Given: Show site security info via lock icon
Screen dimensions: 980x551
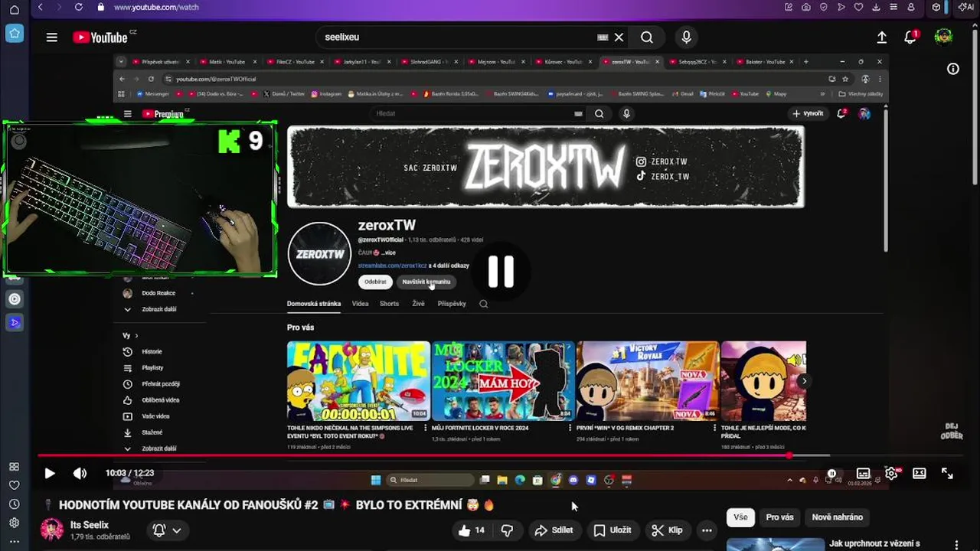Looking at the screenshot, I should coord(100,7).
